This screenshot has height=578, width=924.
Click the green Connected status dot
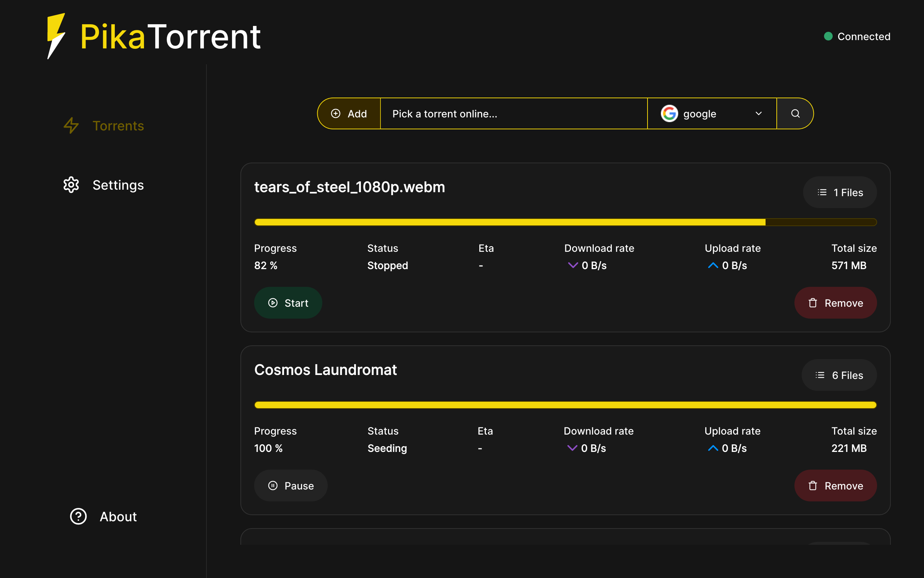[828, 36]
